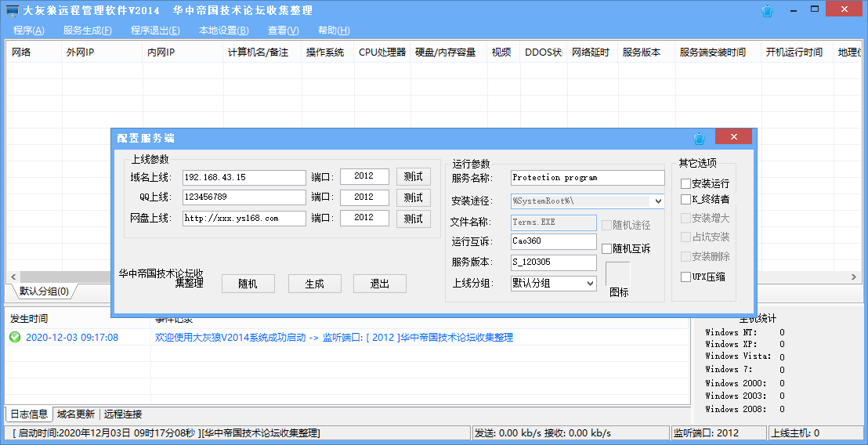Click the green check icon in log row

coord(15,337)
